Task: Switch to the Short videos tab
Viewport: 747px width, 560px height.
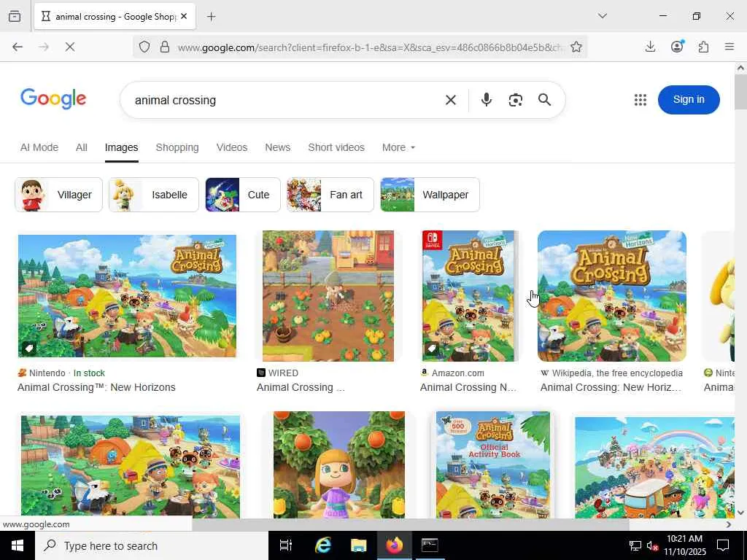Action: click(x=336, y=147)
